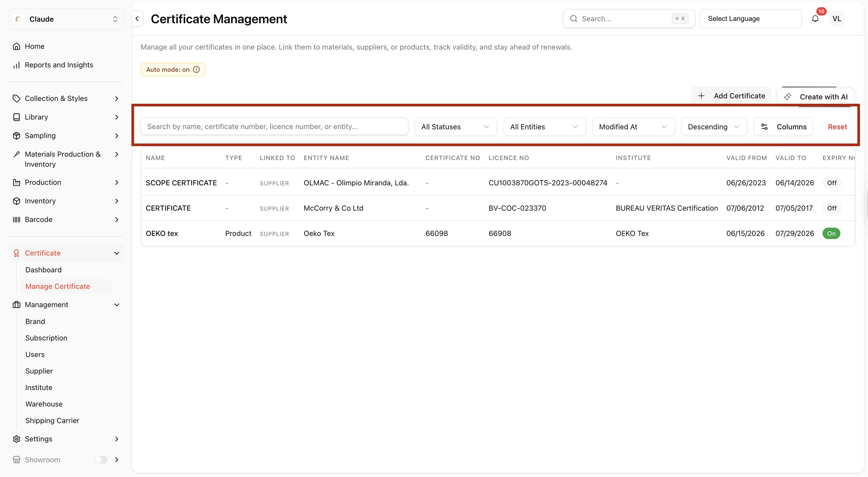Screen dimensions: 868x477
Task: Click the Library book icon
Action: tap(17, 117)
